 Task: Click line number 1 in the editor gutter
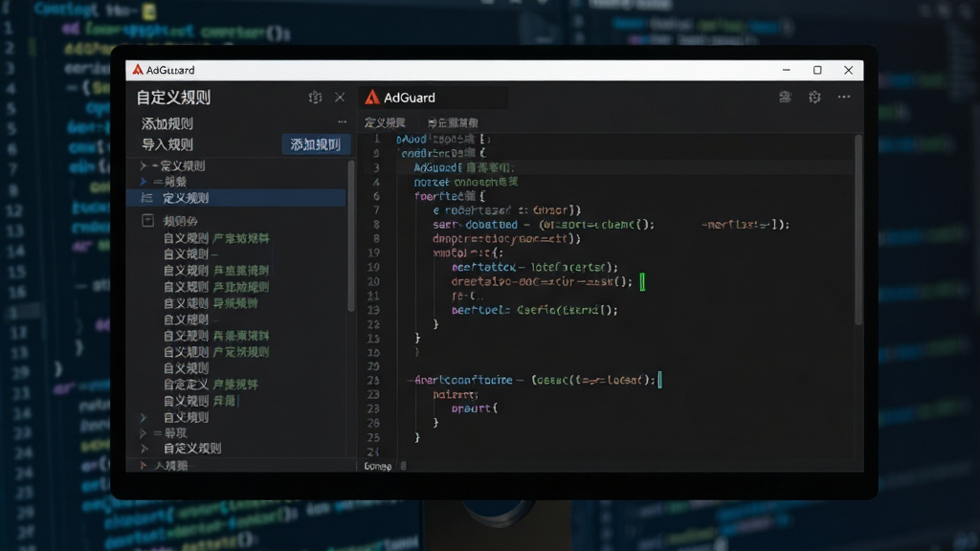tap(376, 139)
